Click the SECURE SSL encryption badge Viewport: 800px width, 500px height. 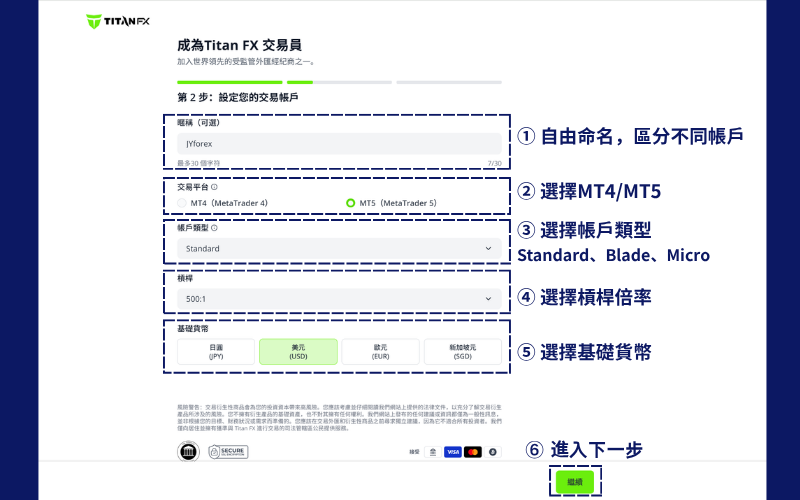[x=227, y=453]
